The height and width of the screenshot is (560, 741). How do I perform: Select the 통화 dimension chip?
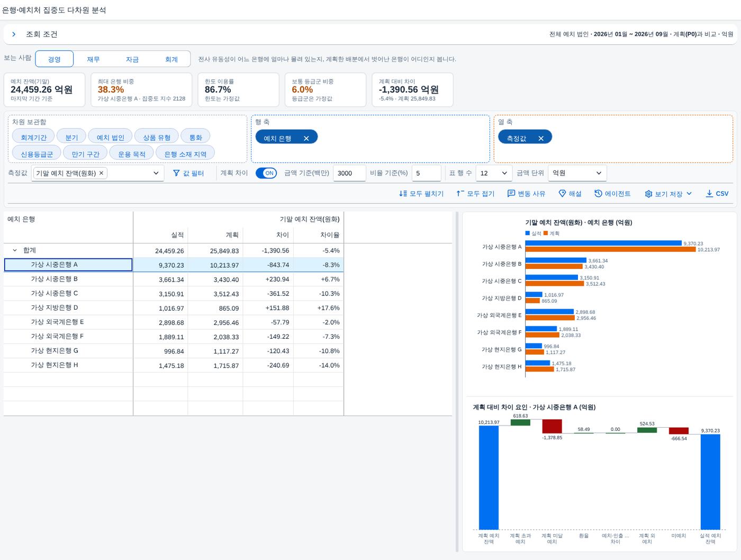click(x=196, y=137)
